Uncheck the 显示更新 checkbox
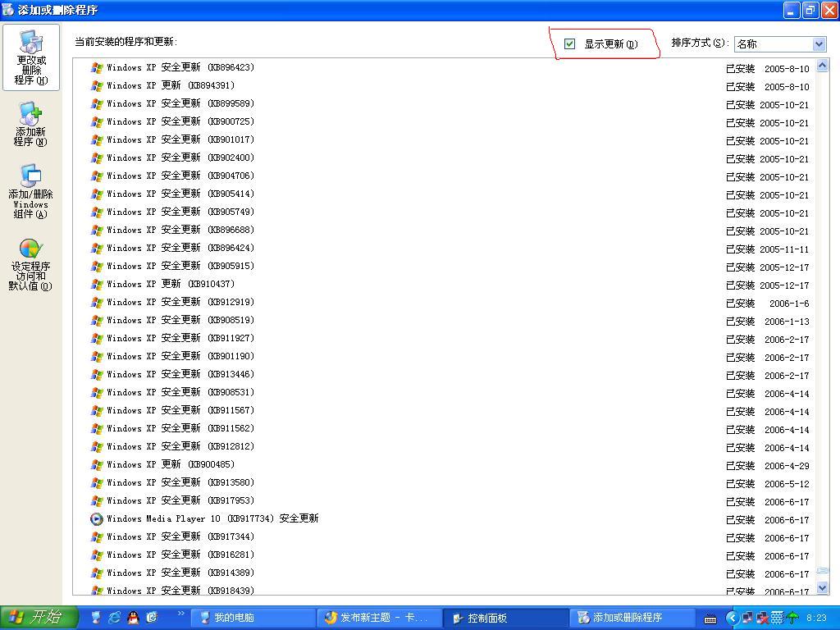This screenshot has height=630, width=840. [569, 44]
